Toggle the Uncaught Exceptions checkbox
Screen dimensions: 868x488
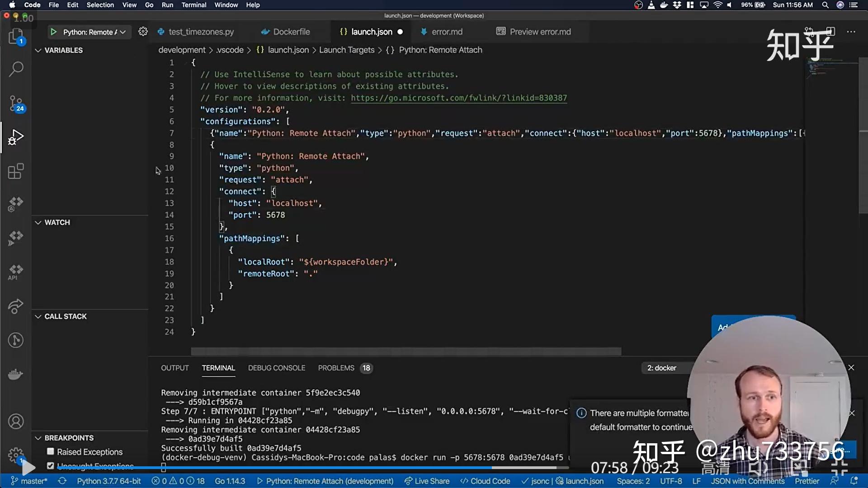[51, 465]
